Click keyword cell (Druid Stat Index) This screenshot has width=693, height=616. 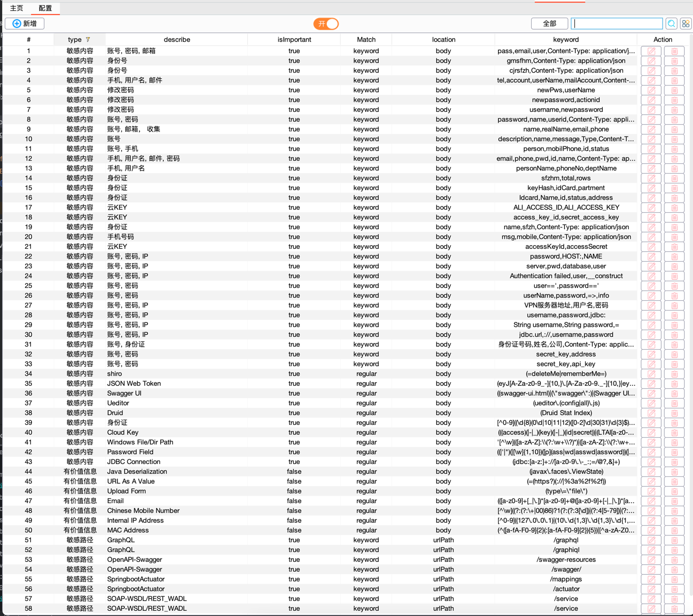point(566,413)
